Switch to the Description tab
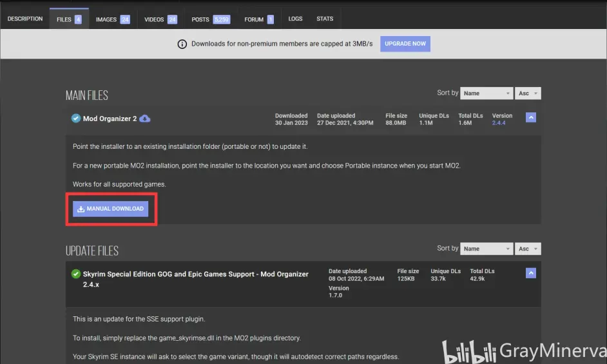The width and height of the screenshot is (607, 364). [25, 19]
